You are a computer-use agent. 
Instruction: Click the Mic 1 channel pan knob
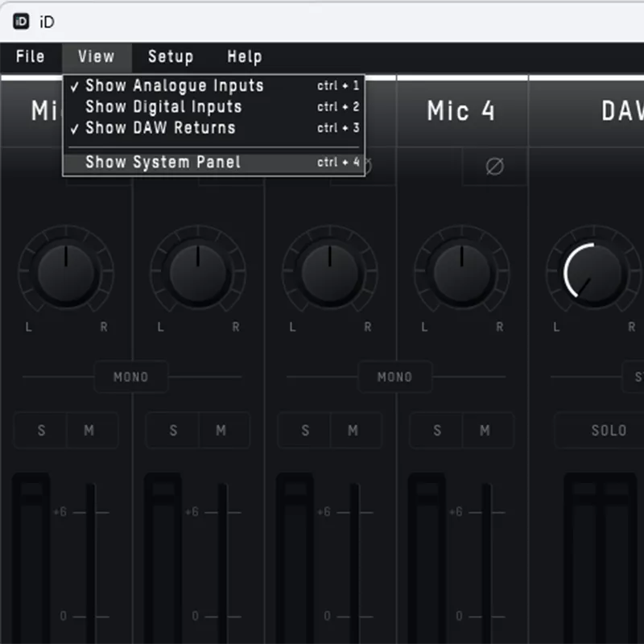66,272
